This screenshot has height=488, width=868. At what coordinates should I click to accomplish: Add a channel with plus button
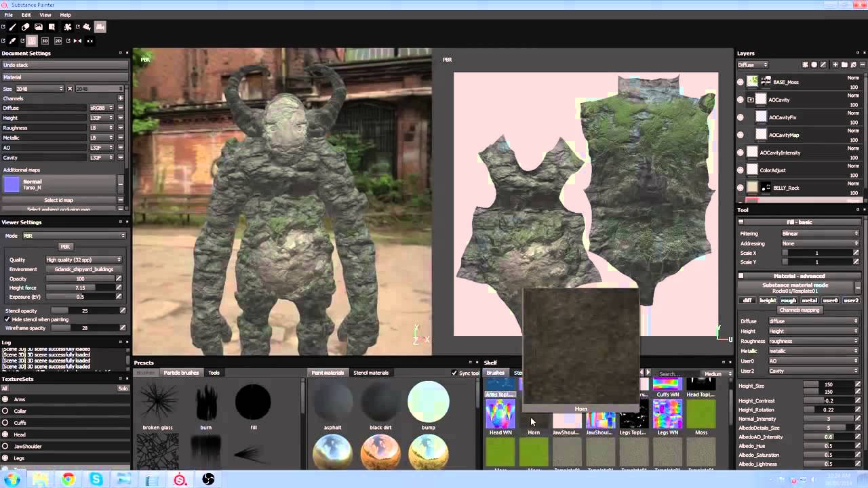[x=121, y=98]
